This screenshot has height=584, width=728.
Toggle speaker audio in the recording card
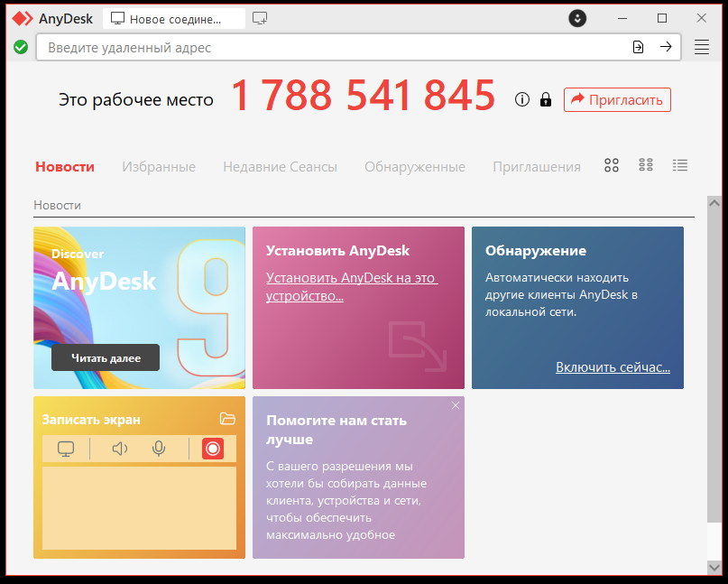[x=120, y=449]
